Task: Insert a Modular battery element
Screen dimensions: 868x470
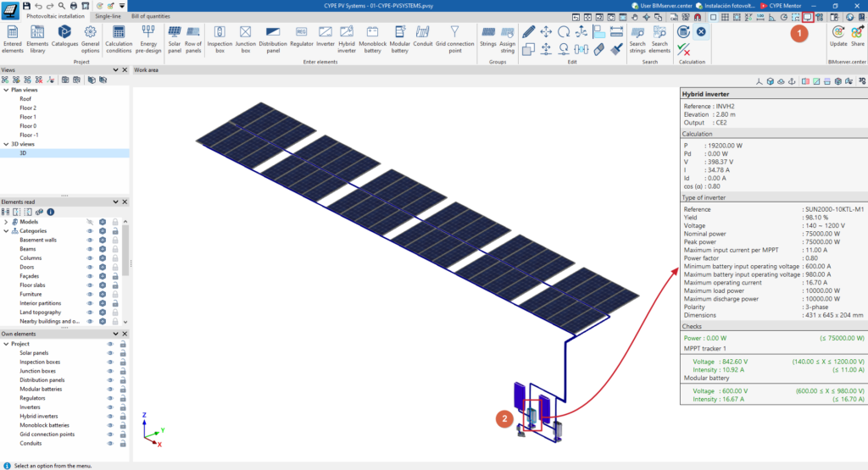Action: pyautogui.click(x=400, y=39)
